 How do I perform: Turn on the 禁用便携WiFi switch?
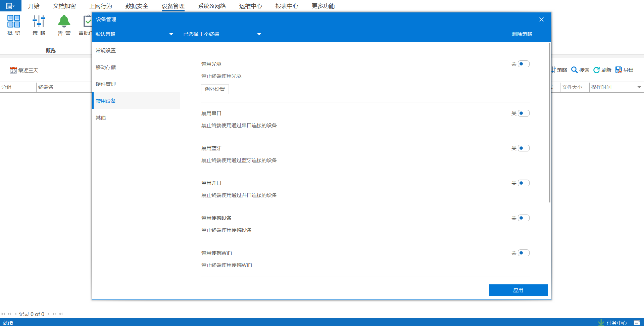pyautogui.click(x=523, y=253)
